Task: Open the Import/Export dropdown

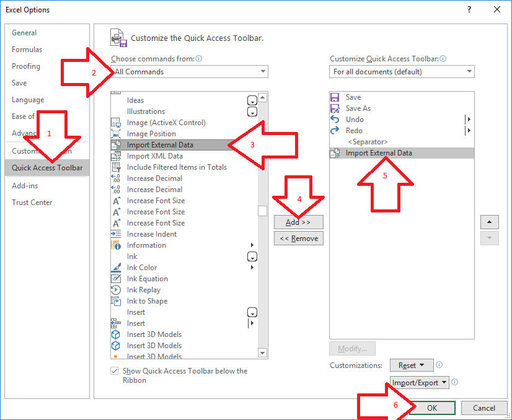Action: 420,382
